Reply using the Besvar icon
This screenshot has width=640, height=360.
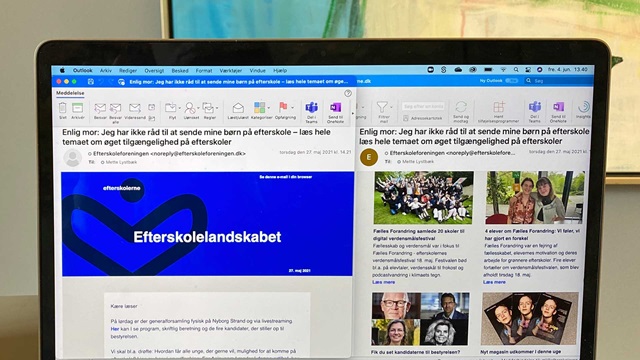click(x=100, y=108)
